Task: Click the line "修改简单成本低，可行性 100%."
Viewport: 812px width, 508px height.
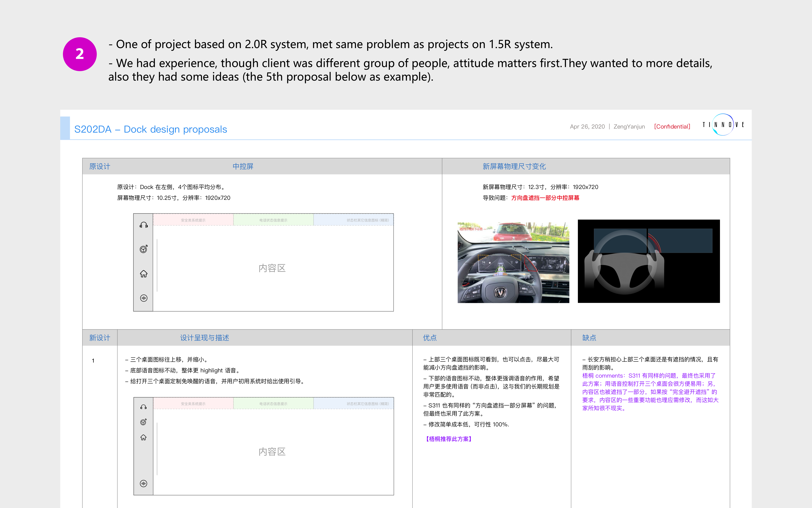Action: (x=466, y=425)
